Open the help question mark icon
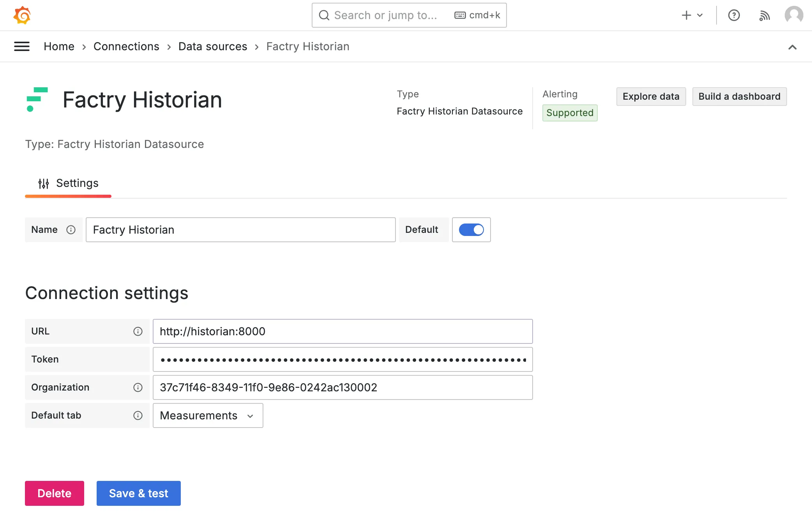This screenshot has width=812, height=521. [x=734, y=15]
